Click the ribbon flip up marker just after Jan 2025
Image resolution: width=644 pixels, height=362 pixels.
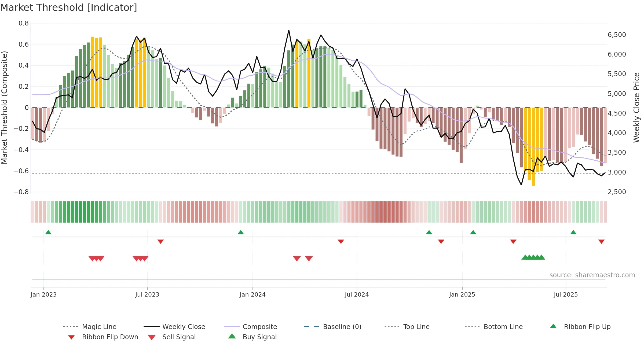click(473, 232)
